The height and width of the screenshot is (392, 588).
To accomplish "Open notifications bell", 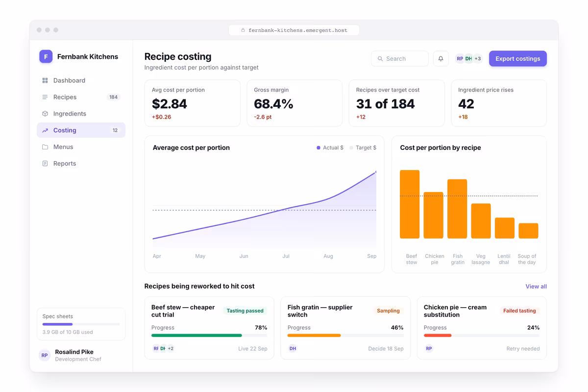I will (x=441, y=59).
